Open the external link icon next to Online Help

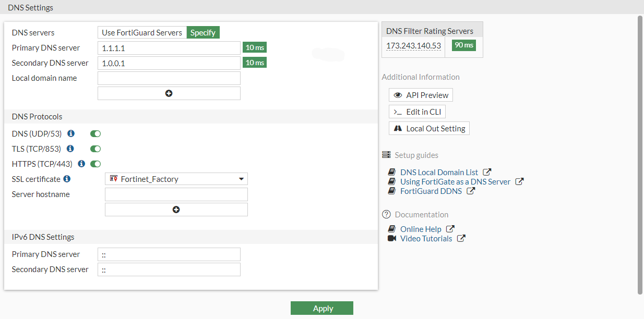coord(450,229)
